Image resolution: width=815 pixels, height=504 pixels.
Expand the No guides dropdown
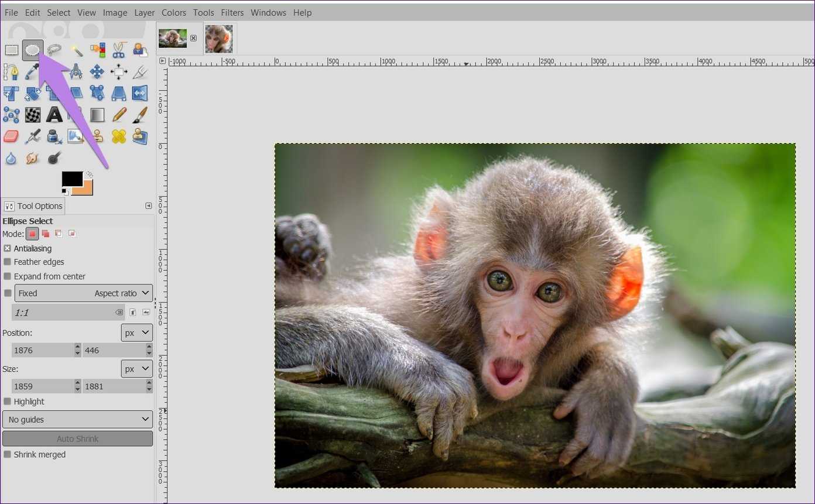point(77,420)
